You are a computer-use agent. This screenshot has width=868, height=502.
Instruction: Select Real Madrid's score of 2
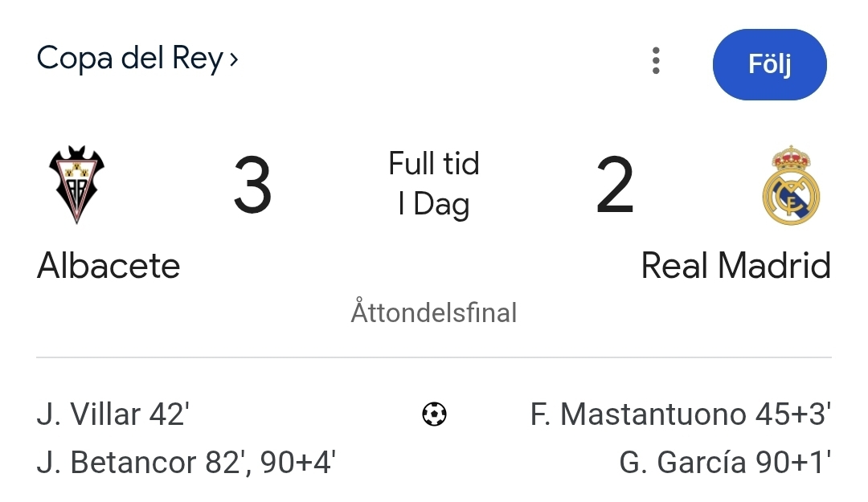tap(615, 186)
